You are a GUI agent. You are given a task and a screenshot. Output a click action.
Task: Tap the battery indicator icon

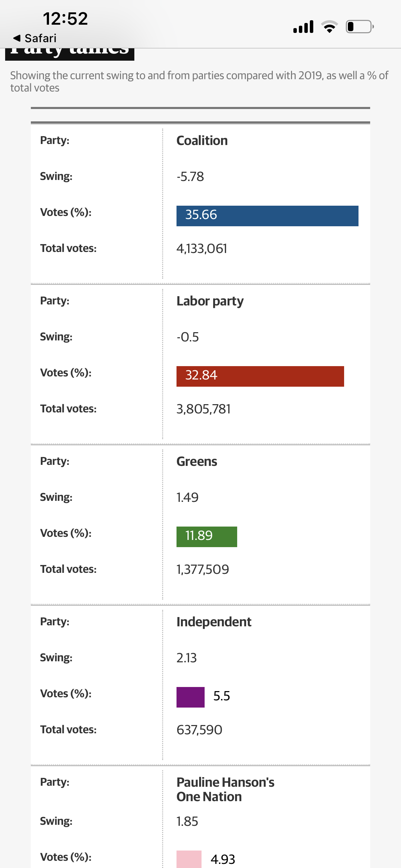coord(359,27)
